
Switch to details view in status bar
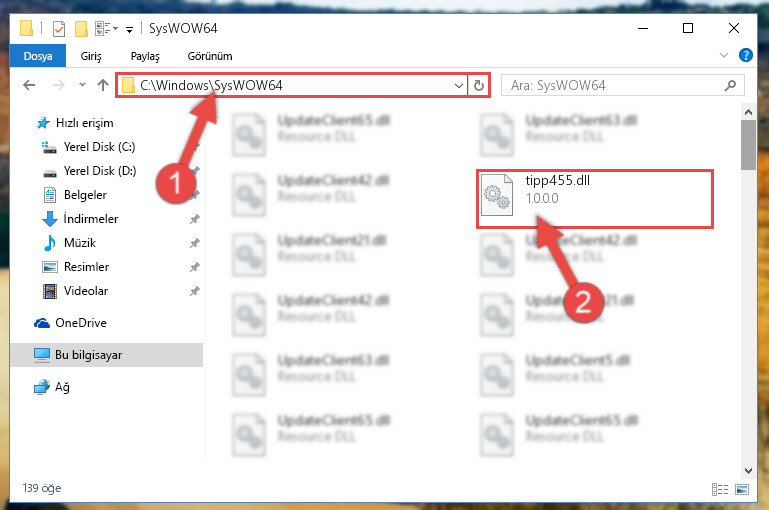pyautogui.click(x=719, y=489)
